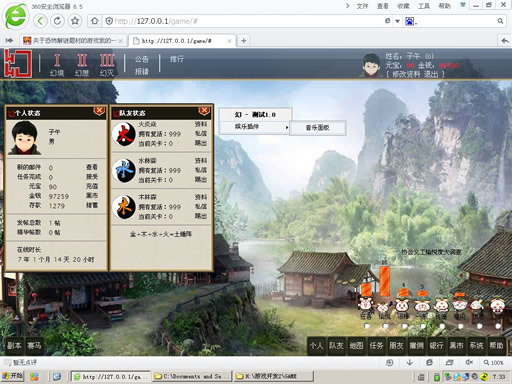The image size is (512, 384).
Task: Click the 幻 red logo in game header
Action: tap(18, 64)
